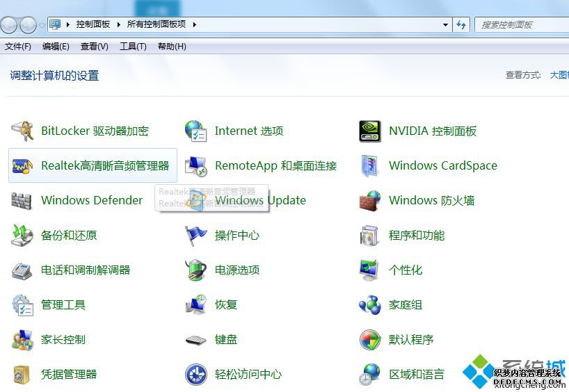This screenshot has width=569, height=392.
Task: Open the Windows firewall (Windows 防火墙) brick wall icon
Action: point(370,201)
